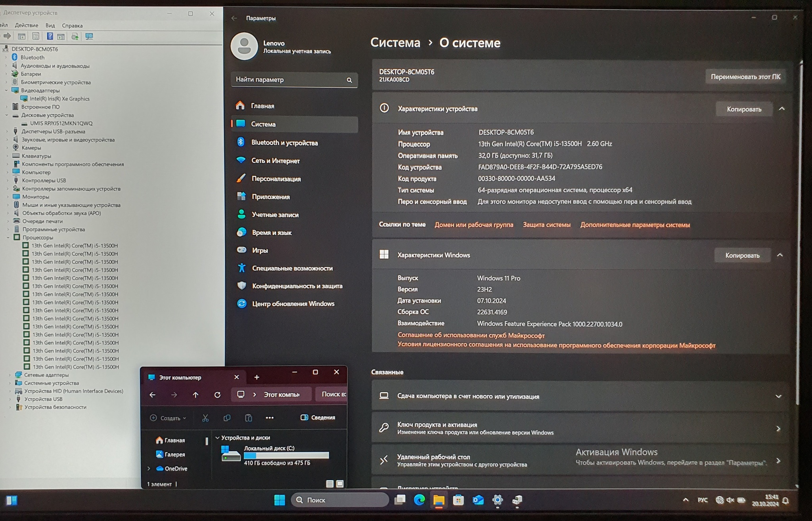Click the monitor scan icon in Device Manager

[x=89, y=36]
